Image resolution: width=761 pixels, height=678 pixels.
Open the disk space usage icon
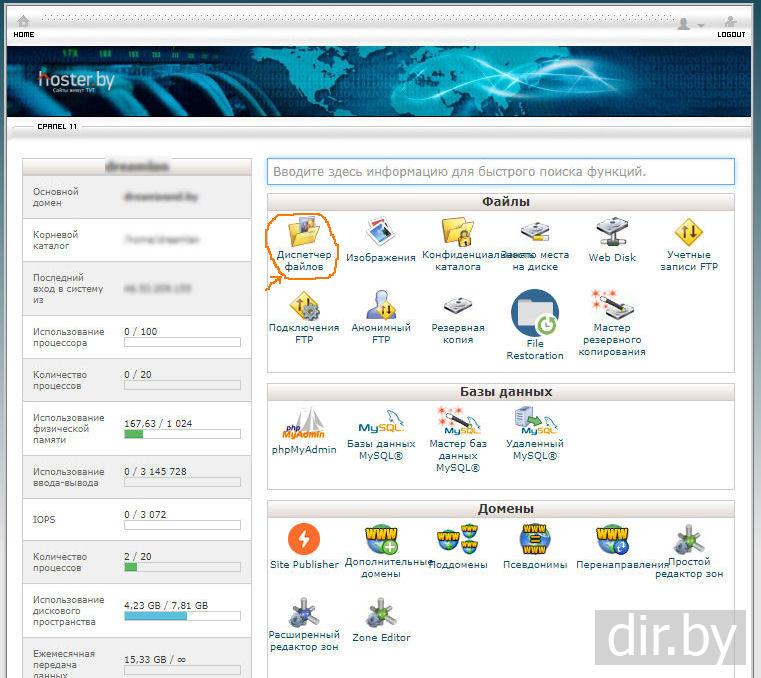click(x=534, y=232)
